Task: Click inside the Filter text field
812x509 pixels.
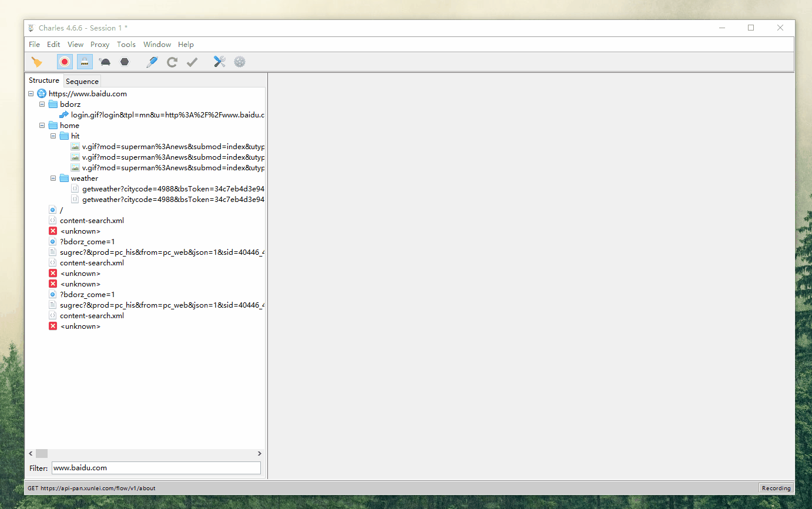Action: pos(156,468)
